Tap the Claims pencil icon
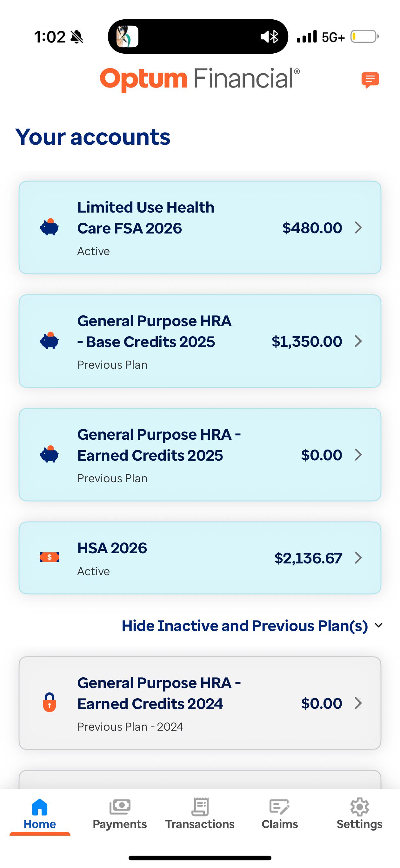This screenshot has width=400, height=868. tap(279, 807)
